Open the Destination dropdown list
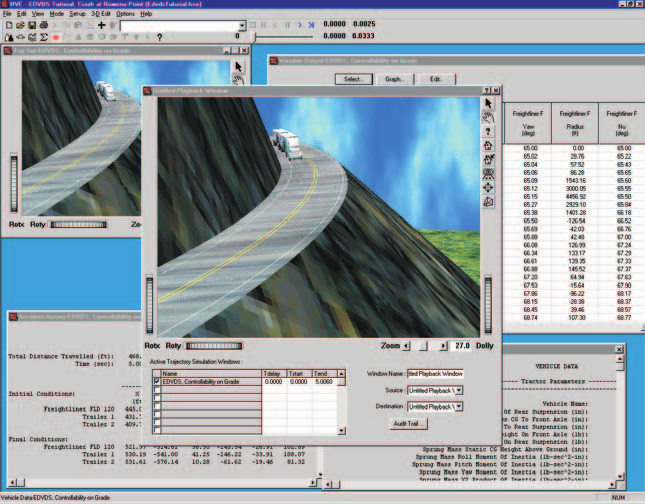 (x=459, y=406)
